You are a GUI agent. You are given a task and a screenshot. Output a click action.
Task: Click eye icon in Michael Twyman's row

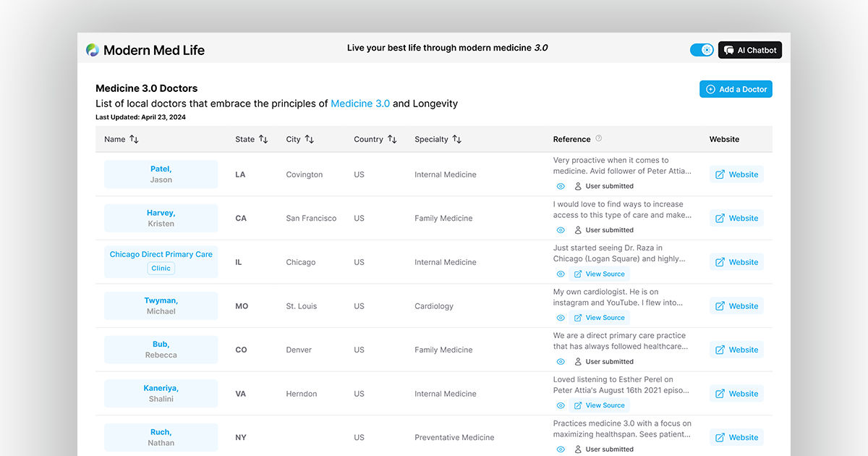click(561, 318)
